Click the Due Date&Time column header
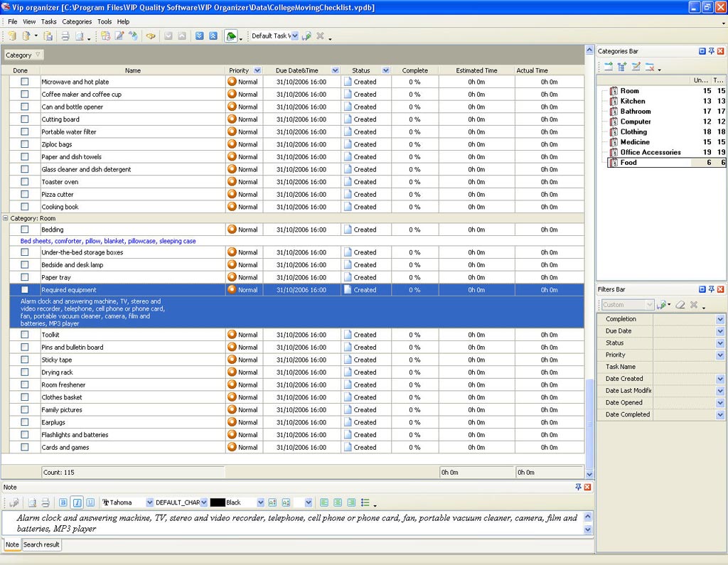This screenshot has height=565, width=728. coord(296,70)
